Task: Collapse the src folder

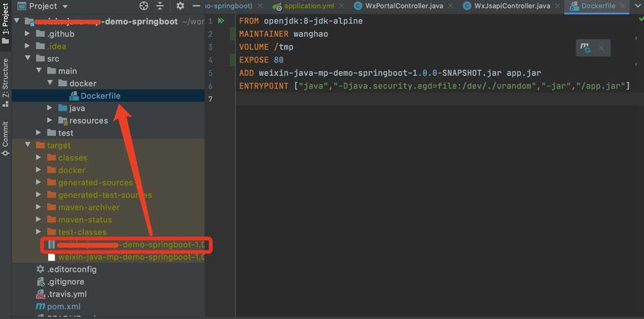Action: click(x=27, y=58)
